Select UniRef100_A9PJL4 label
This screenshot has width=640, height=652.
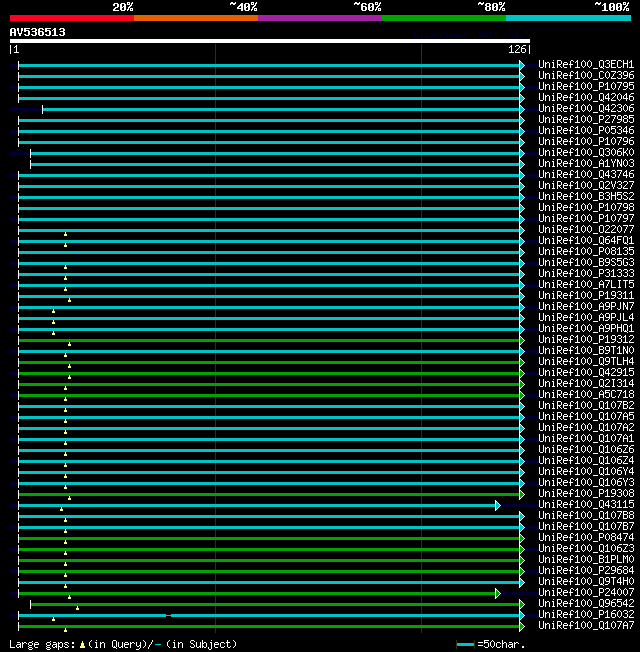(586, 318)
